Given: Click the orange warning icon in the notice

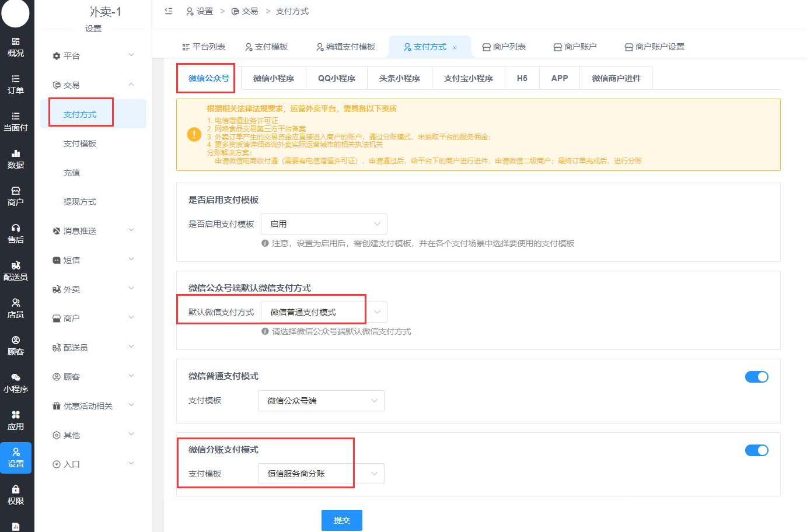Looking at the screenshot, I should (194, 135).
